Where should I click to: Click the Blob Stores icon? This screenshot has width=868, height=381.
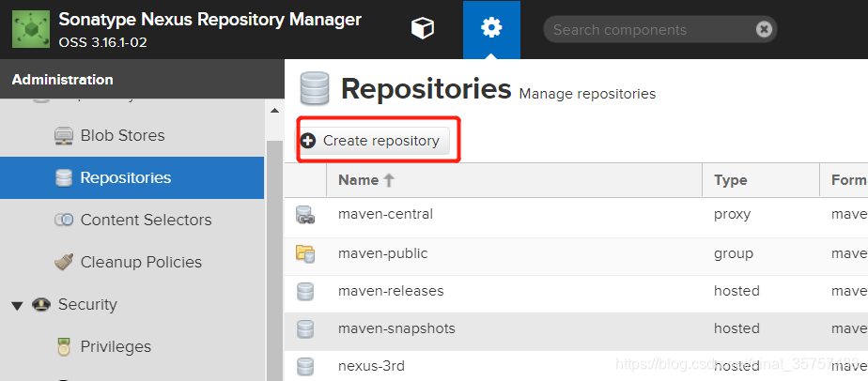[64, 135]
